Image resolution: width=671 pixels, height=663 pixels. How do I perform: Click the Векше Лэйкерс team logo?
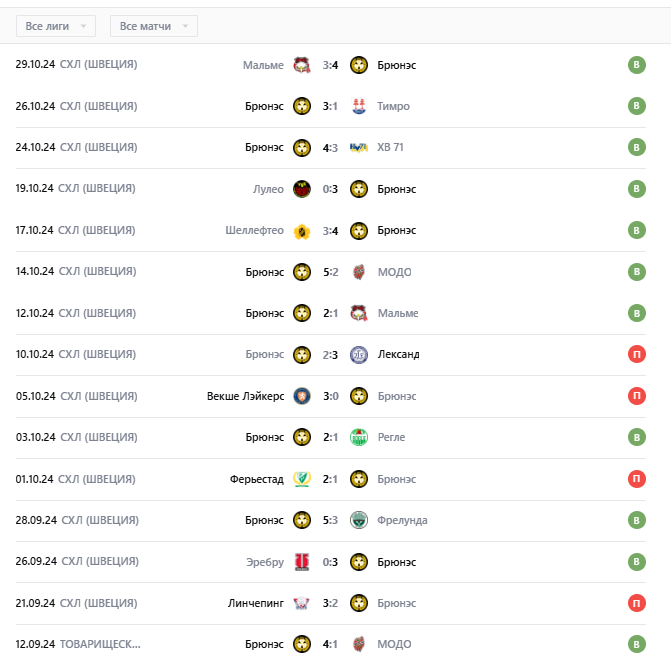click(x=302, y=396)
